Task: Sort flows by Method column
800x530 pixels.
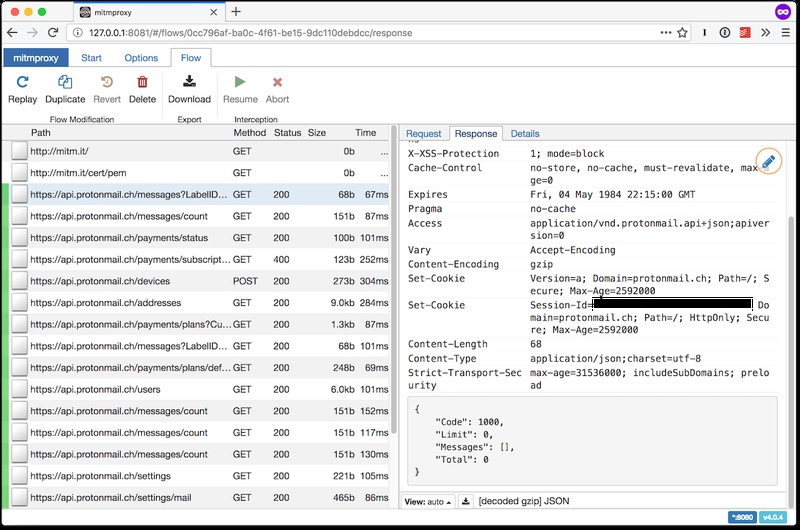Action: (249, 133)
